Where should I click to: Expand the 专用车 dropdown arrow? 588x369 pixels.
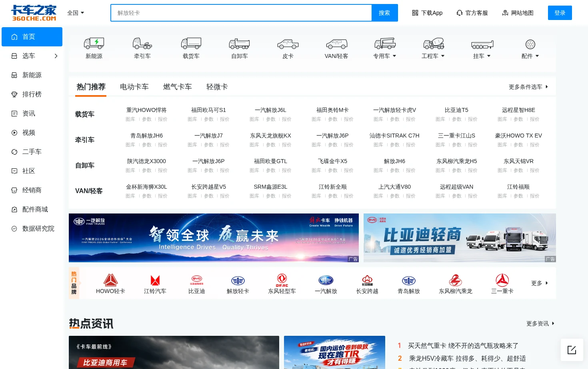(x=394, y=56)
